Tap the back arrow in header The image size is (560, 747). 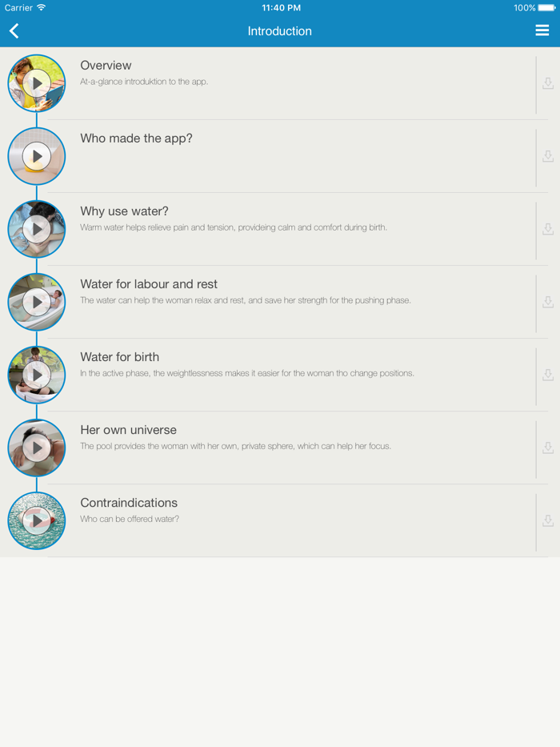(14, 31)
